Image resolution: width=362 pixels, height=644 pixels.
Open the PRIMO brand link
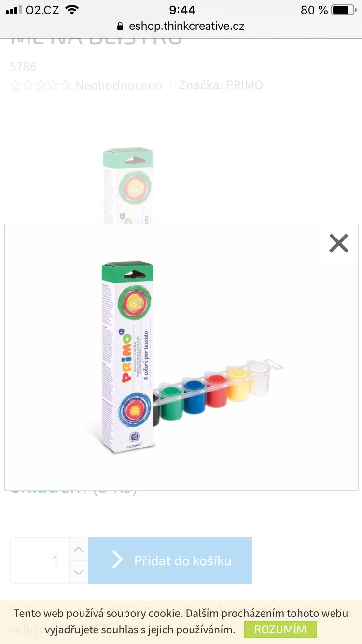(x=245, y=85)
